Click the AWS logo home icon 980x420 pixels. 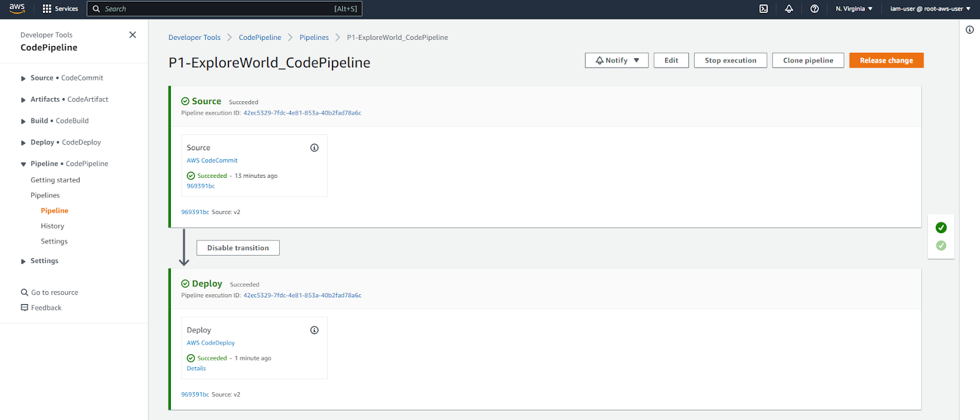point(17,8)
